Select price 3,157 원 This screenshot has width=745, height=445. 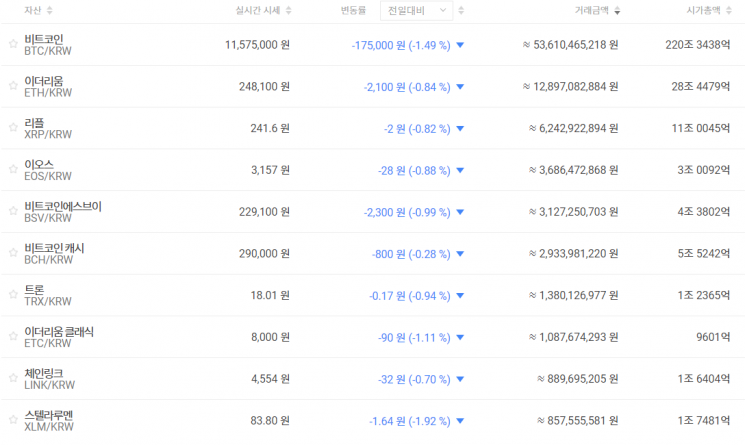[x=270, y=170]
